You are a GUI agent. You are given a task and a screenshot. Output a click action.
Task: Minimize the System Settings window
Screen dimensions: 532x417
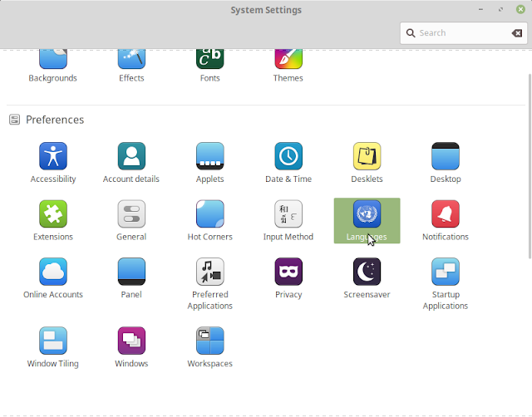480,9
